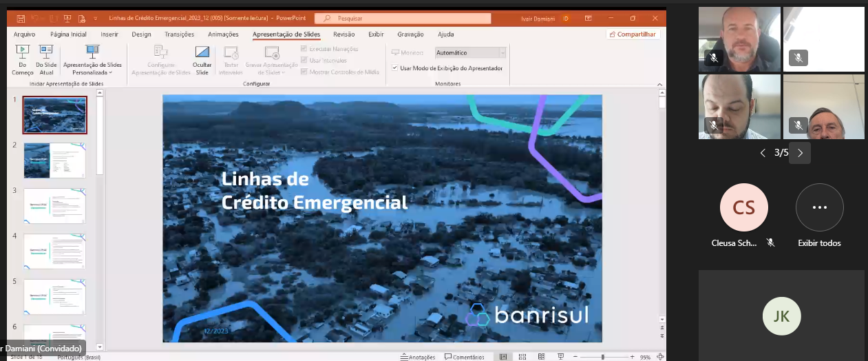Save the presentation using the save icon
This screenshot has width=868, height=361.
21,18
